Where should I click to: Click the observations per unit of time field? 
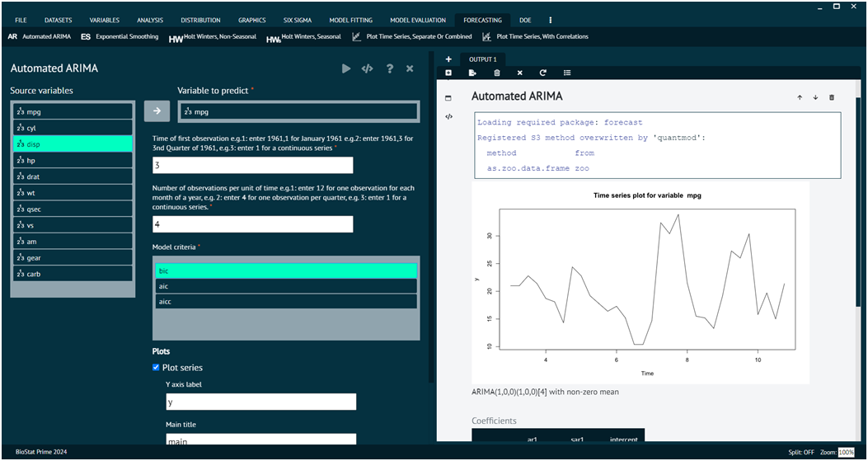point(252,224)
